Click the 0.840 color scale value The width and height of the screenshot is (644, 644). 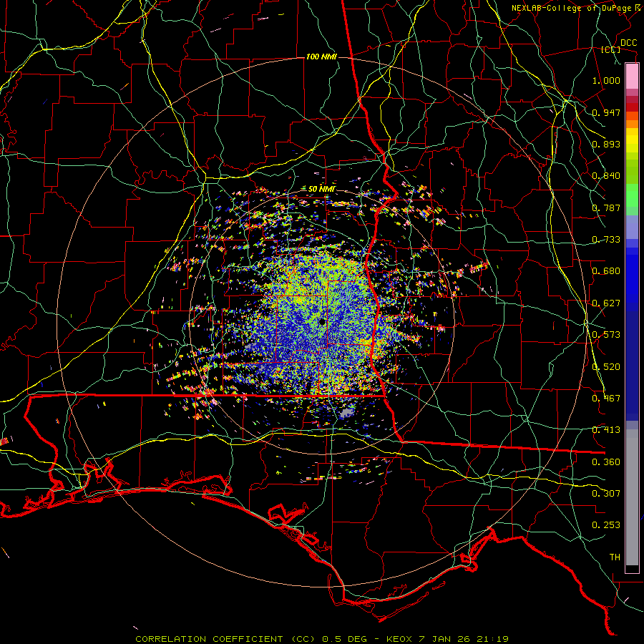coord(606,176)
